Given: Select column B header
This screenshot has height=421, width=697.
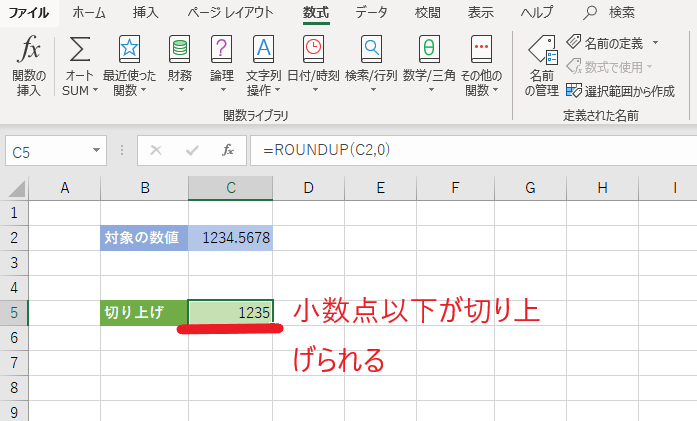Looking at the screenshot, I should [x=144, y=188].
